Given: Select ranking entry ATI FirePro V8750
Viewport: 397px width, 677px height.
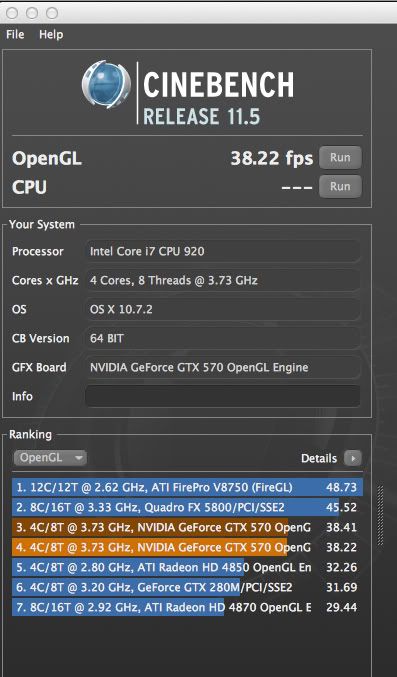Looking at the screenshot, I should pyautogui.click(x=187, y=487).
